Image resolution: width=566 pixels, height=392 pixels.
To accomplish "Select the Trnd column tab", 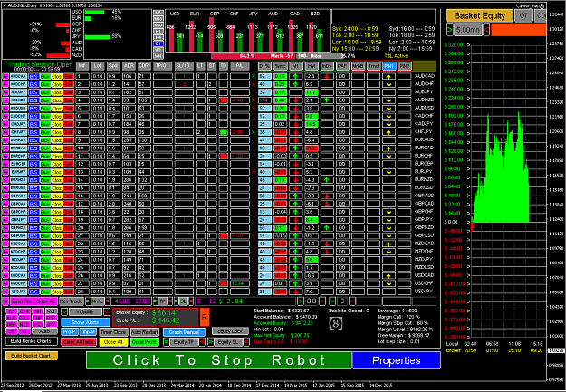I will [374, 66].
